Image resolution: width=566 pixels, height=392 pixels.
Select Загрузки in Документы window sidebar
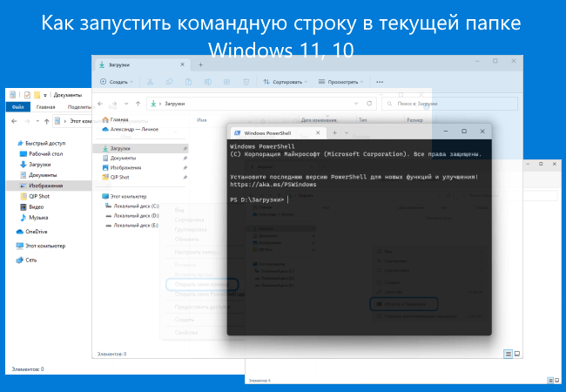pyautogui.click(x=40, y=165)
